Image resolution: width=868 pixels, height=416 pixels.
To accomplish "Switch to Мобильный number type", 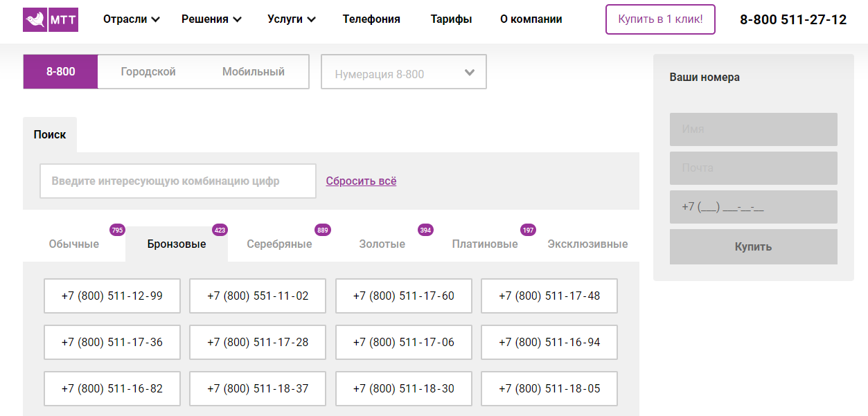I will (x=253, y=72).
